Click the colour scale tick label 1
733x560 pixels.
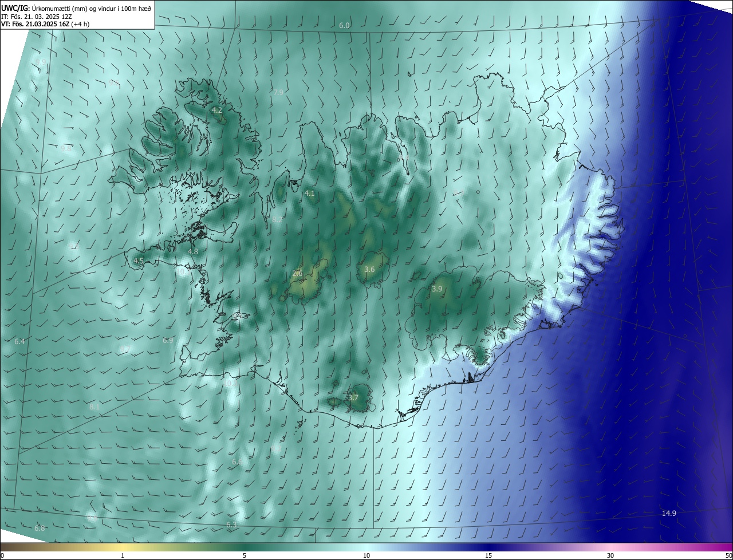(x=123, y=555)
